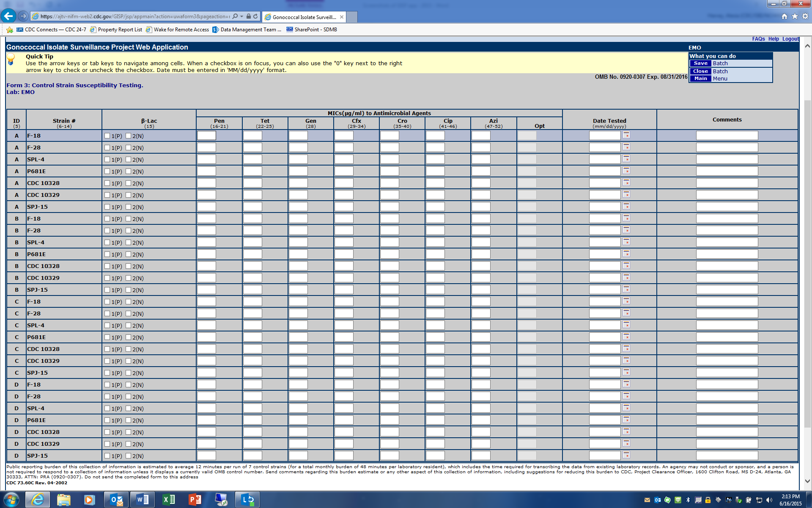Open the browser Tools gear icon
Screen dimensions: 812x508
click(x=805, y=17)
